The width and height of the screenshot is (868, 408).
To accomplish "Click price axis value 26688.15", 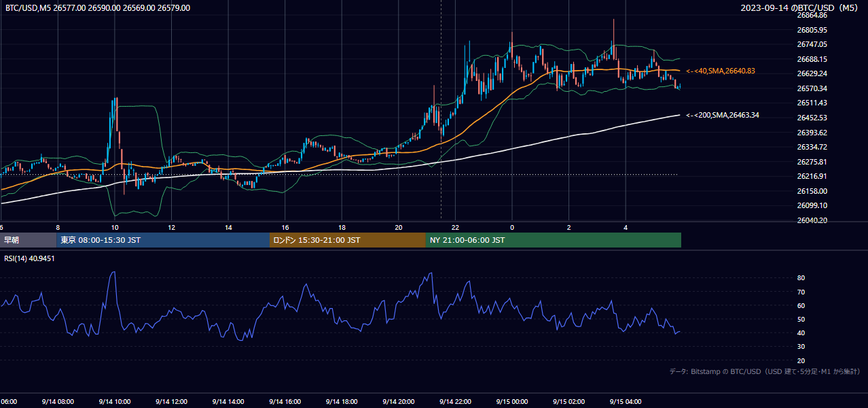I will pos(812,59).
